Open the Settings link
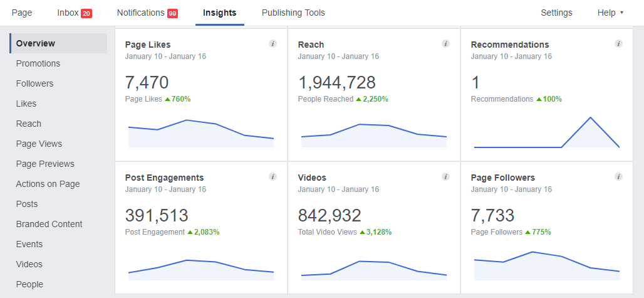The image size is (644, 298). tap(556, 13)
